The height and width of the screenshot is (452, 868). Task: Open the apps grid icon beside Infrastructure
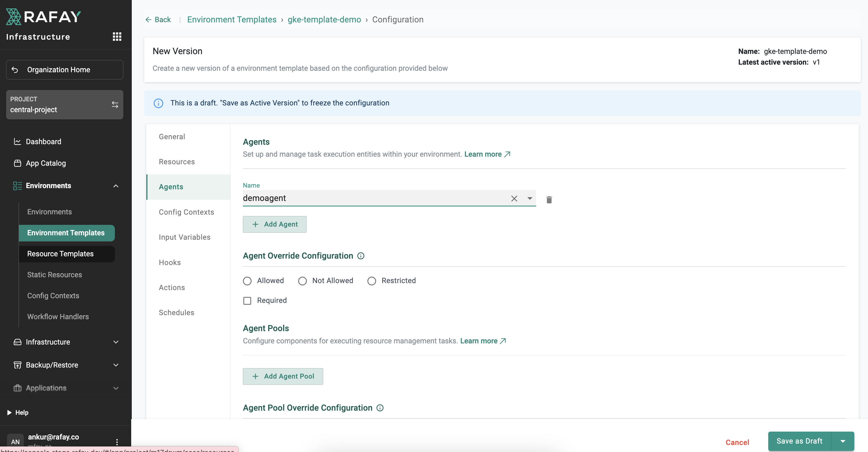point(117,36)
